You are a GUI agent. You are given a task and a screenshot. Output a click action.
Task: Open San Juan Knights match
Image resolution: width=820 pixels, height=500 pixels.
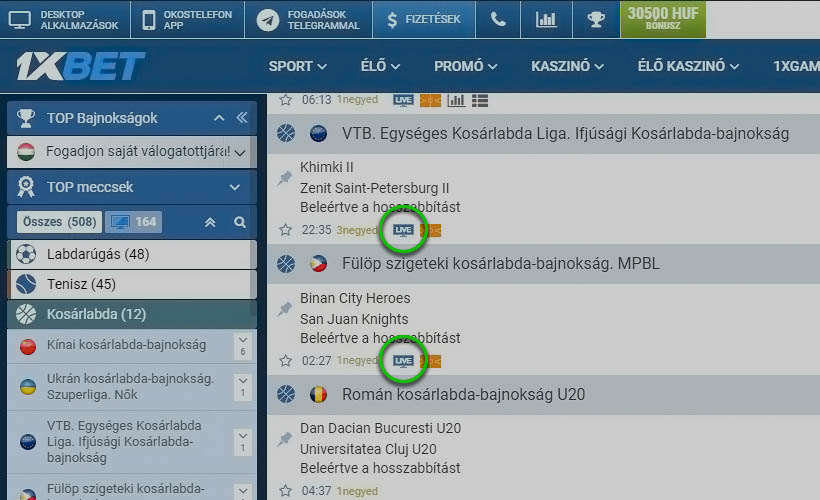354,319
